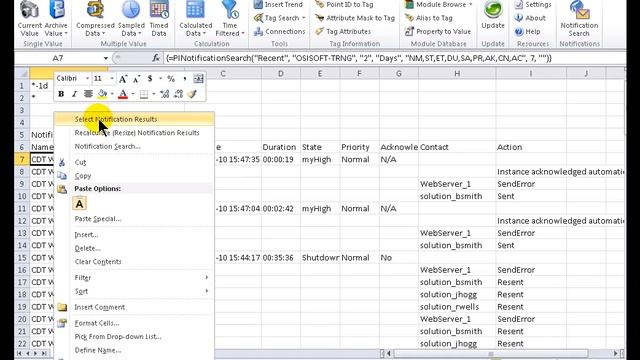
Task: Click Property to Value
Action: click(x=438, y=31)
